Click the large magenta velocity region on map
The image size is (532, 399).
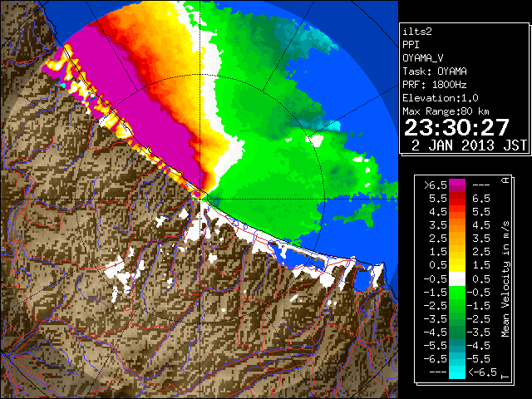tap(135, 101)
